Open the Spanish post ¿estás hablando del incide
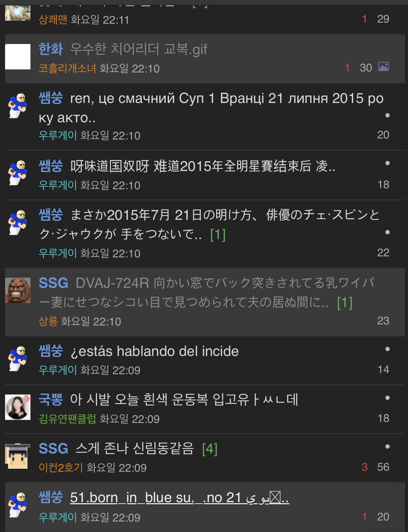This screenshot has height=532, width=408. pos(155,352)
